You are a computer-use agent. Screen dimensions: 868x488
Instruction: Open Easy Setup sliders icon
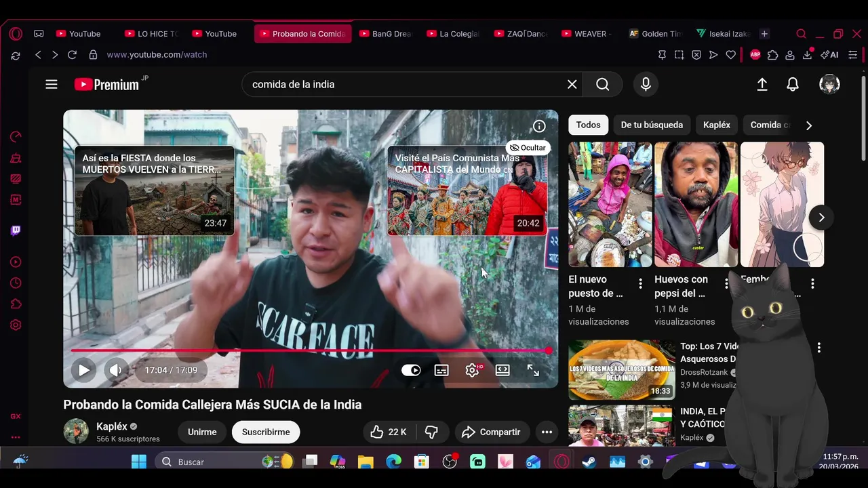(x=853, y=55)
